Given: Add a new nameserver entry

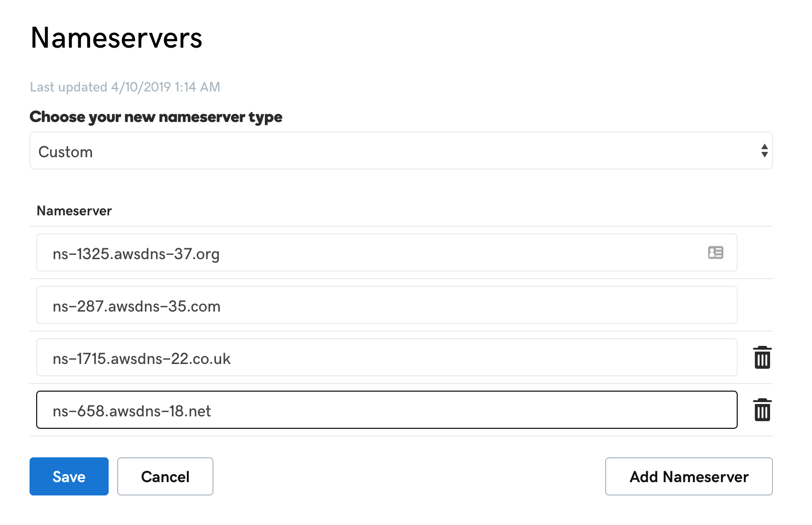Looking at the screenshot, I should pos(689,476).
